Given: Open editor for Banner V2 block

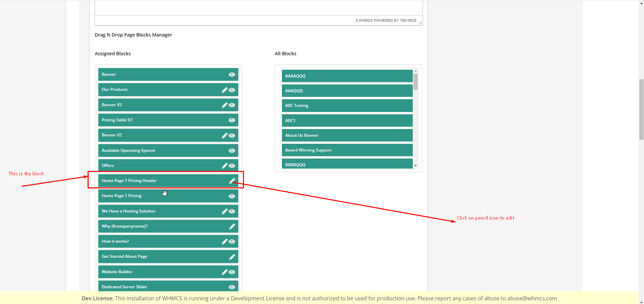Looking at the screenshot, I should click(225, 135).
